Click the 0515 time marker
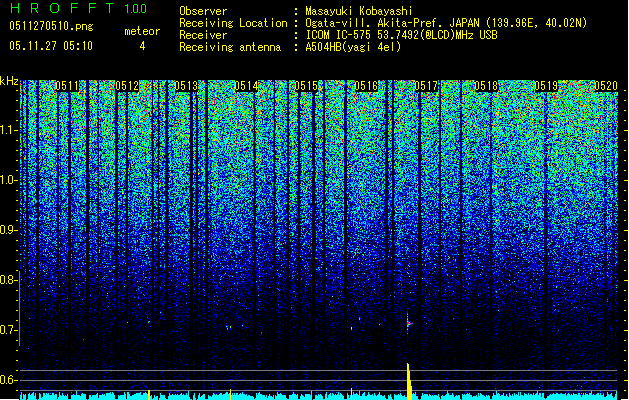Screen dimensions: 629x400 tap(306, 86)
